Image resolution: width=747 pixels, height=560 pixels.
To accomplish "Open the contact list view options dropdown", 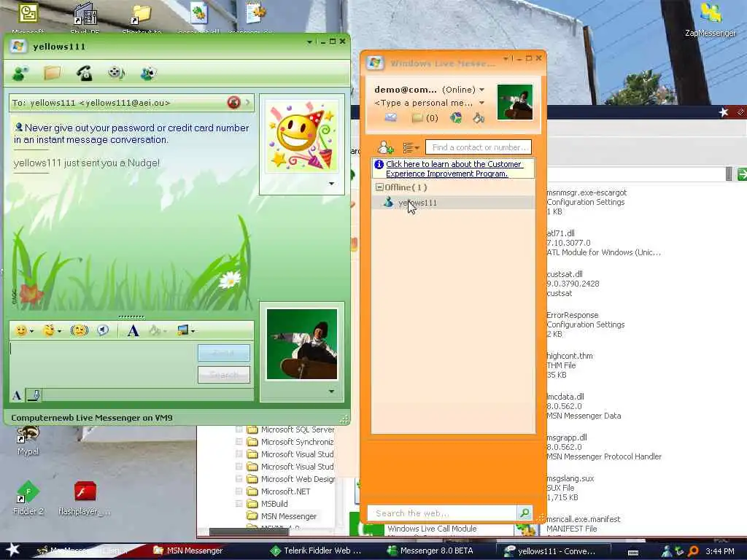I will tap(411, 147).
